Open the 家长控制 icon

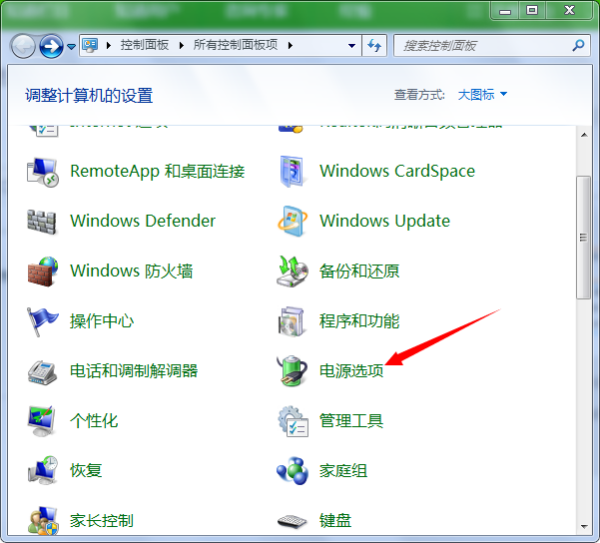click(x=43, y=520)
